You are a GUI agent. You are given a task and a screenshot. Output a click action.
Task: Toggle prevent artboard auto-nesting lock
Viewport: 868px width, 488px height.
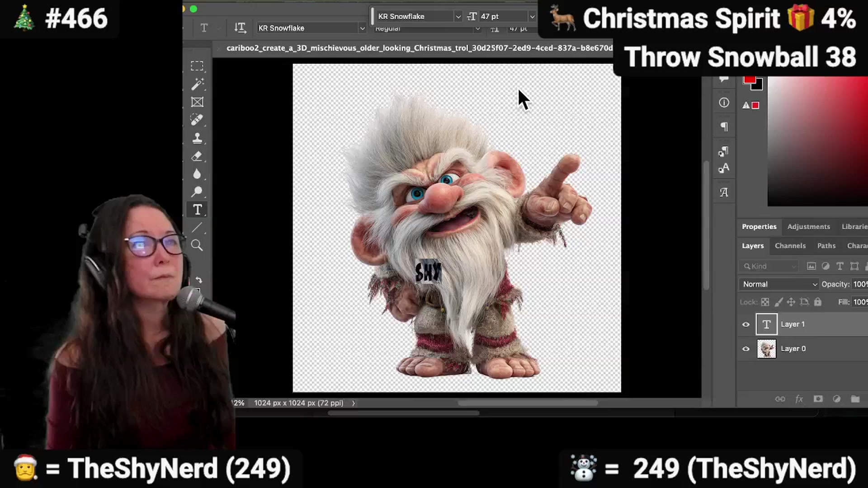point(804,302)
